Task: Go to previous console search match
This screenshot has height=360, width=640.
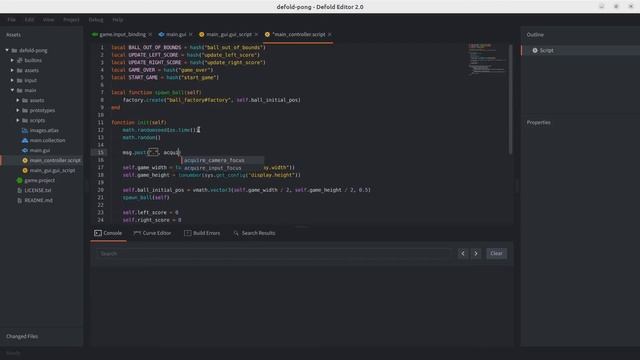Action: [x=463, y=253]
